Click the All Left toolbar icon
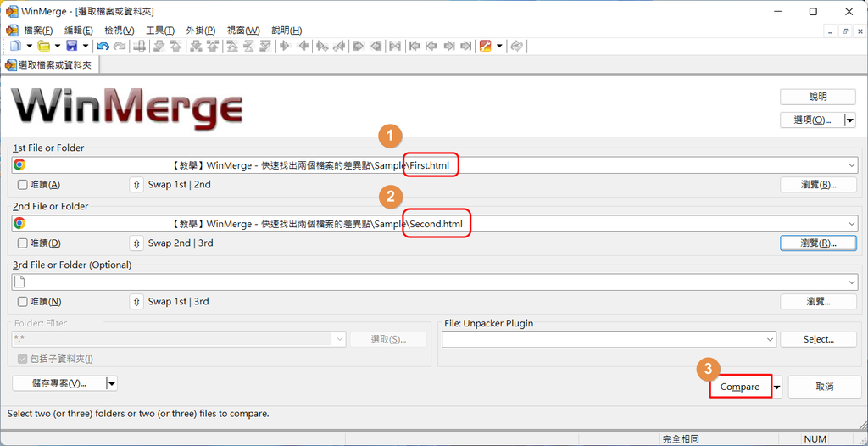The image size is (868, 446). (x=376, y=46)
